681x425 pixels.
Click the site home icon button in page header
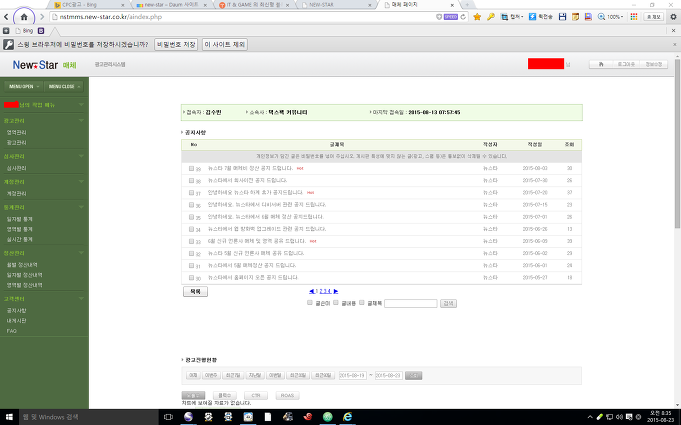(601, 64)
